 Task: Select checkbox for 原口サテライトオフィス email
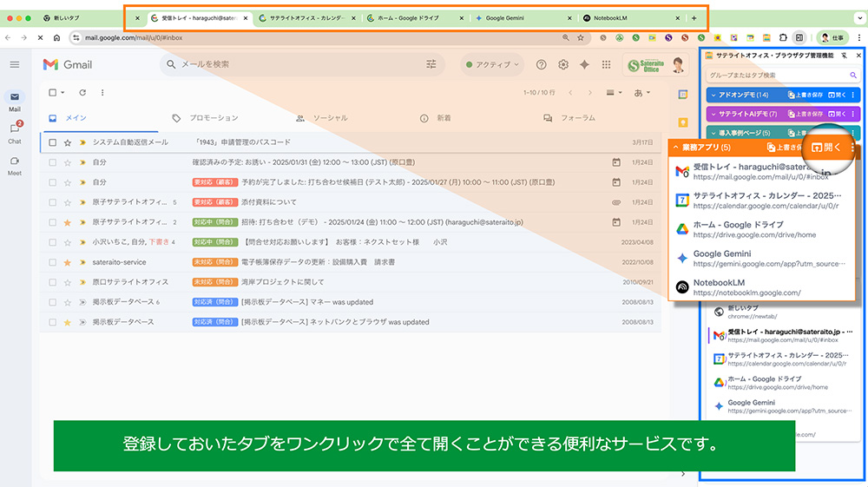(53, 282)
